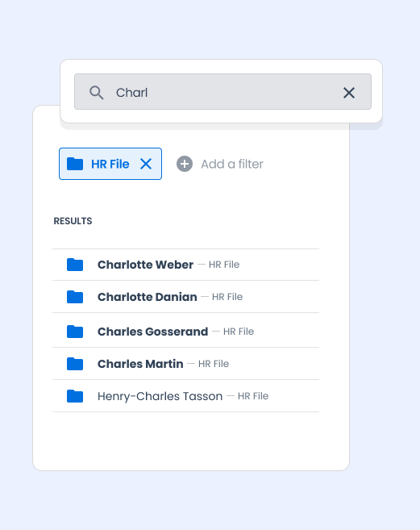Click the magnifier search icon
420x530 pixels.
point(96,92)
